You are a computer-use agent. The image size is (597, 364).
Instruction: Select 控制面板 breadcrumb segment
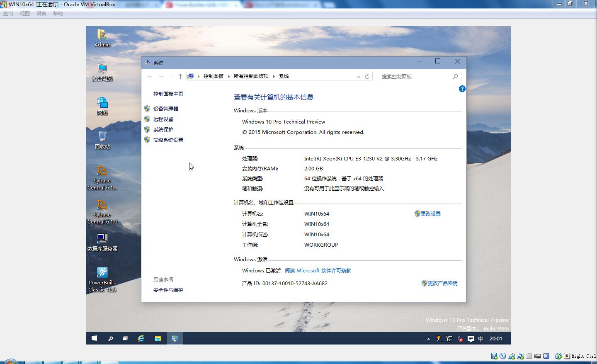(214, 76)
